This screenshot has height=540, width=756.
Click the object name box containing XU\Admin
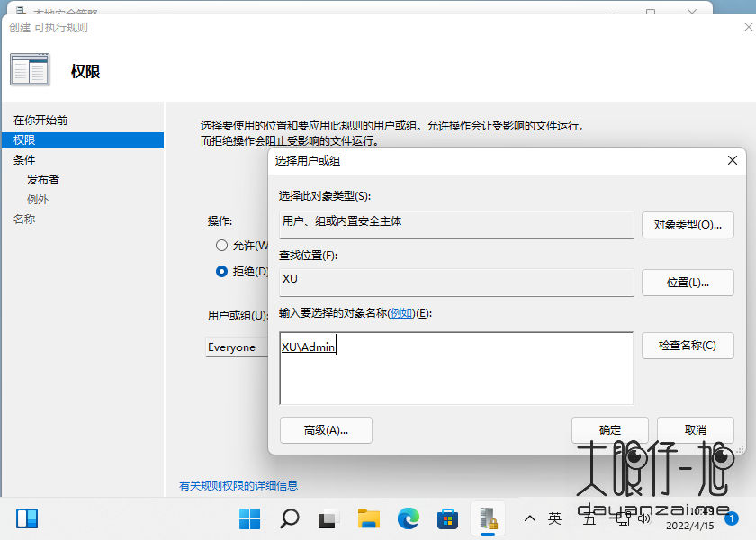(456, 369)
